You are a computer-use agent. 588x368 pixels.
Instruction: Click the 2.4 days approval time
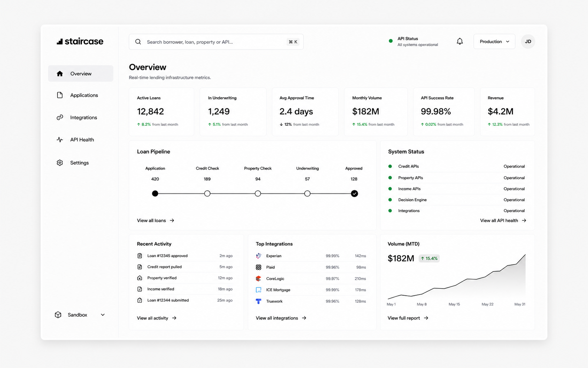pyautogui.click(x=296, y=111)
